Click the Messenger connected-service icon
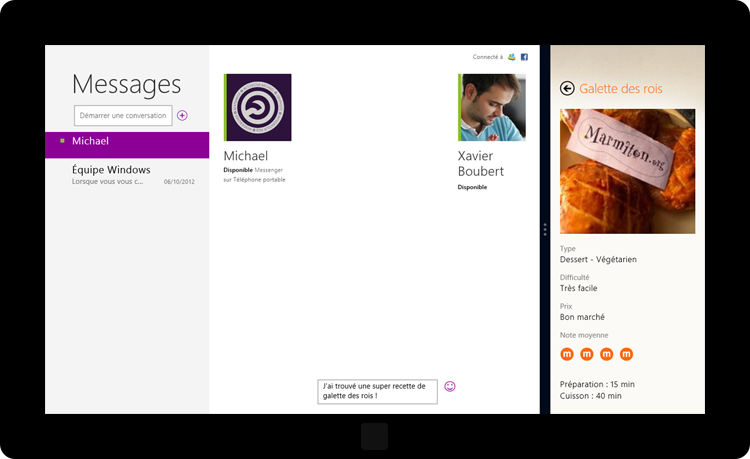 [x=511, y=57]
